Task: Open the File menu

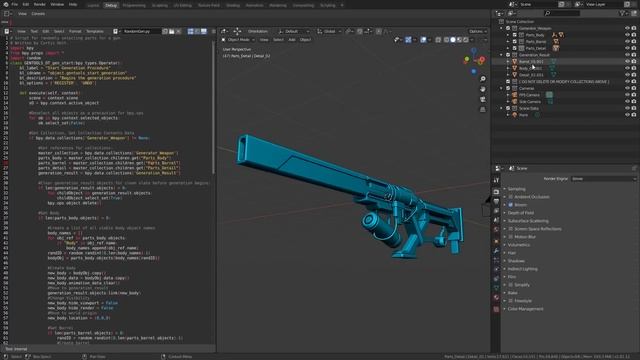Action: click(15, 4)
